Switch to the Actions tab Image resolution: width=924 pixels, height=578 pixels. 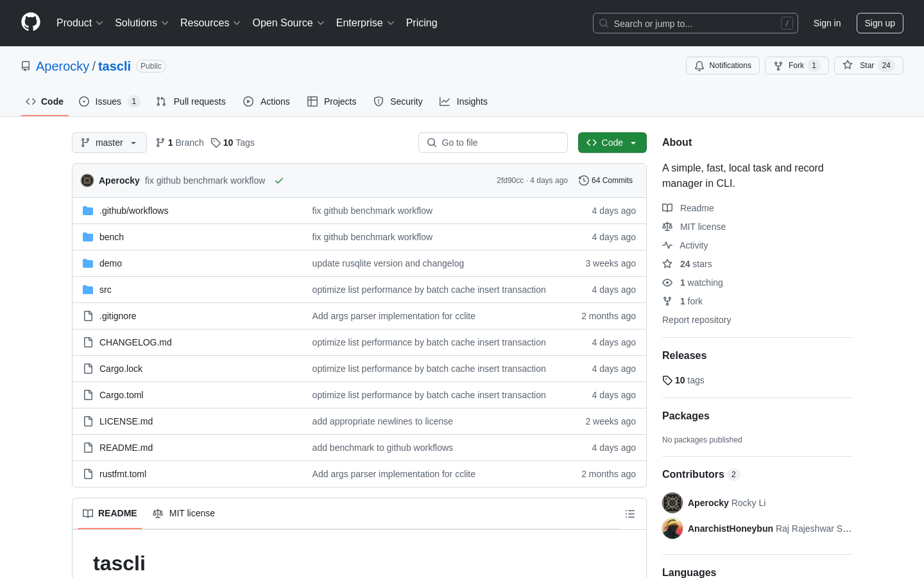pyautogui.click(x=266, y=101)
